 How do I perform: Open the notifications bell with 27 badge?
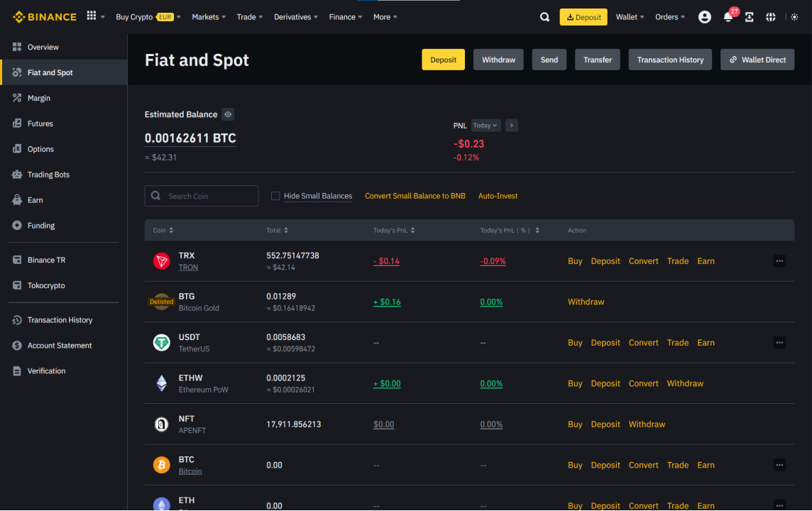pos(728,17)
